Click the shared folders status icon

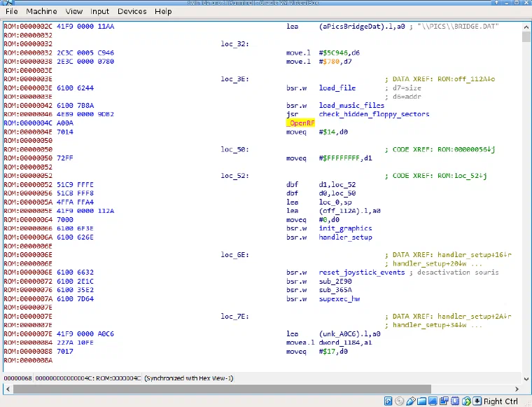[x=421, y=401]
